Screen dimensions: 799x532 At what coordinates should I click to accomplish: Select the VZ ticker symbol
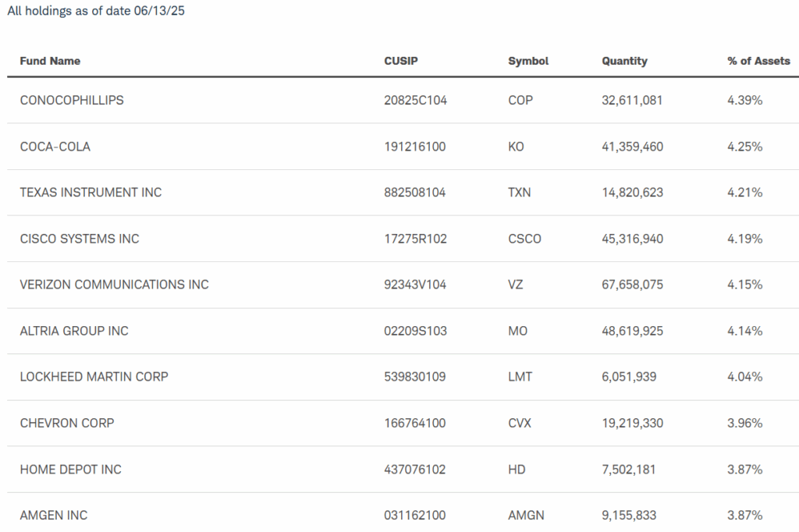515,285
